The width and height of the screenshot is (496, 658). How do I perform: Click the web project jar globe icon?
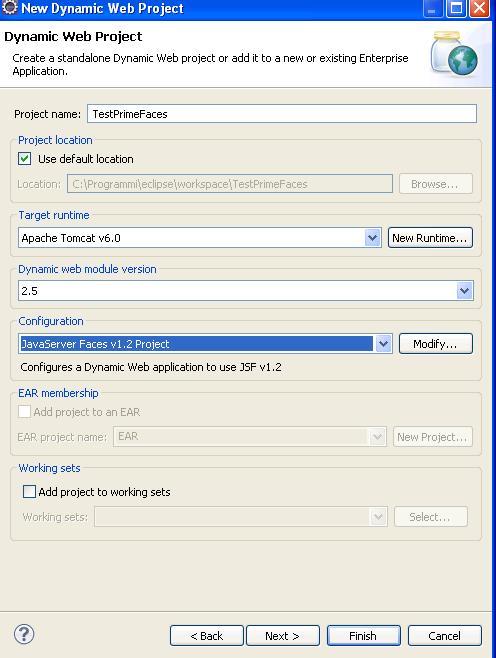tap(454, 54)
